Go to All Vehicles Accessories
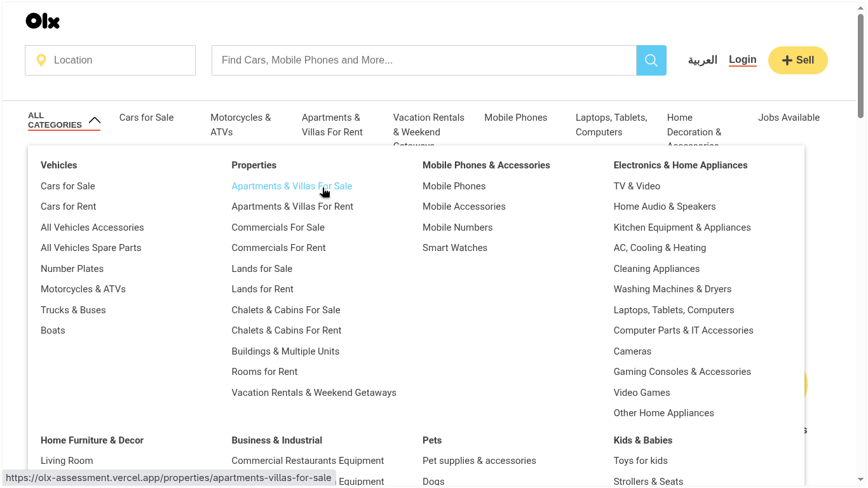The height and width of the screenshot is (488, 868). coord(92,227)
